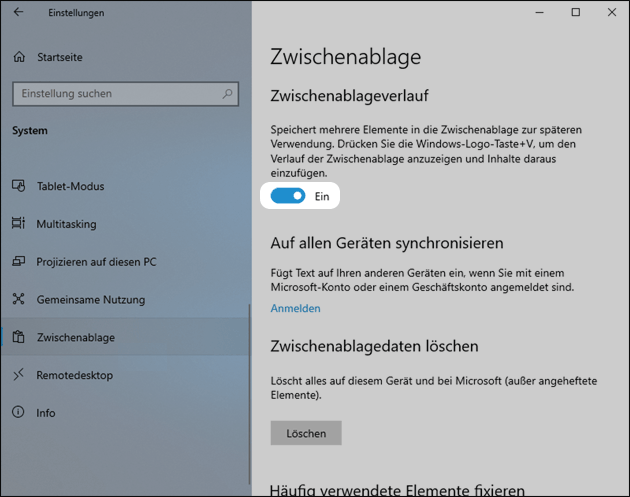
Task: Click the Einstellungen title text
Action: pos(77,13)
